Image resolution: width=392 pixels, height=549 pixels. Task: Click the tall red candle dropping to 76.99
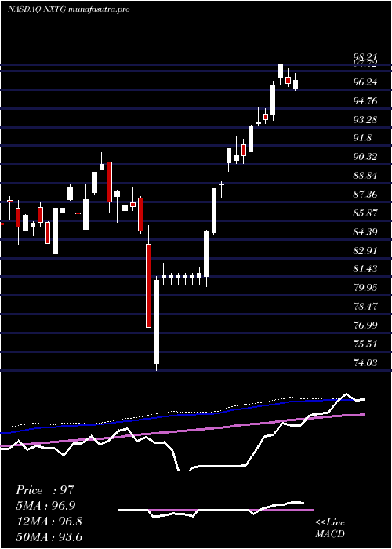tap(149, 285)
